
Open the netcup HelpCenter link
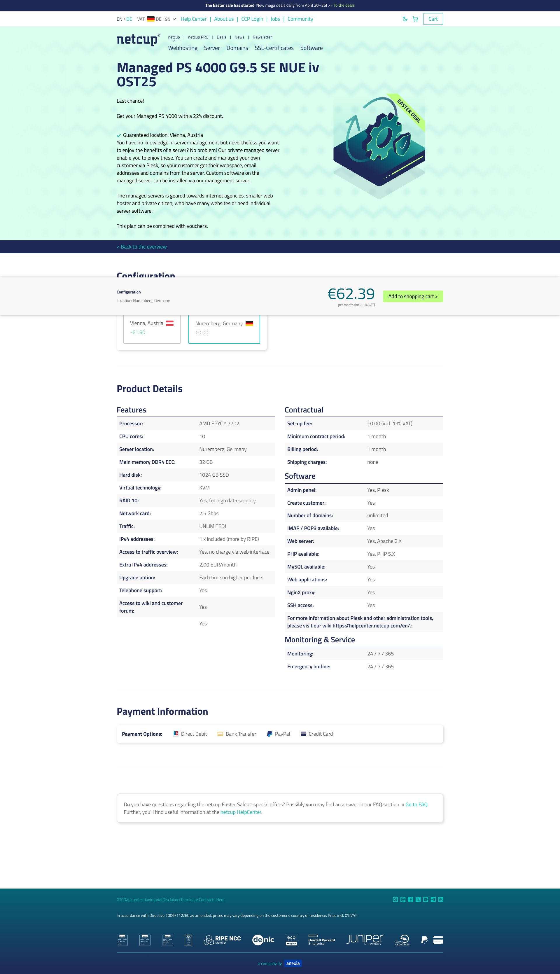point(241,812)
